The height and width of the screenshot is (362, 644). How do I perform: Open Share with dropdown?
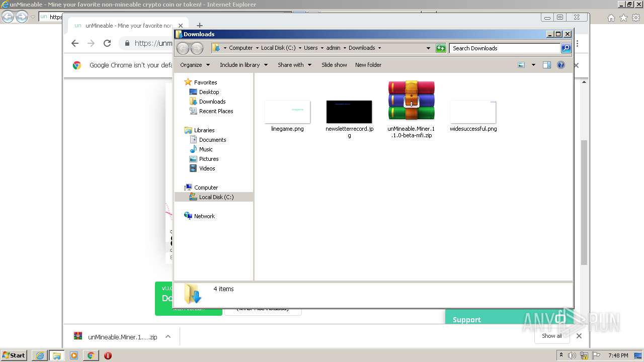click(x=294, y=65)
